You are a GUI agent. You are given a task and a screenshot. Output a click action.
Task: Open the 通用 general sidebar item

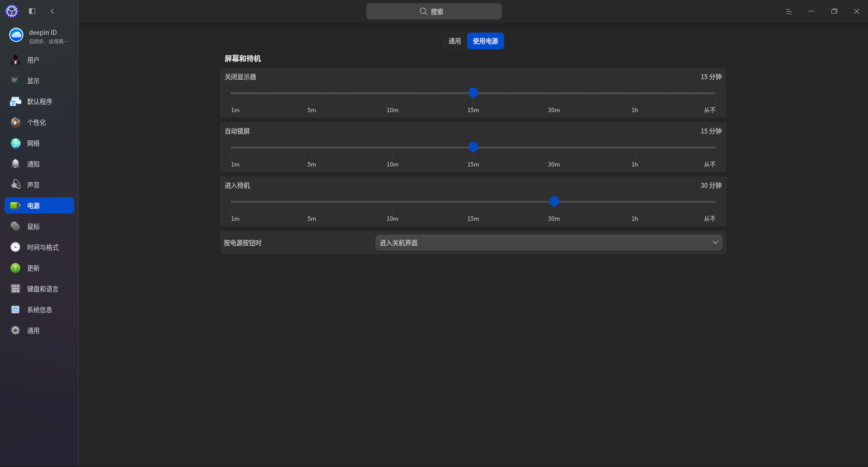(x=39, y=331)
